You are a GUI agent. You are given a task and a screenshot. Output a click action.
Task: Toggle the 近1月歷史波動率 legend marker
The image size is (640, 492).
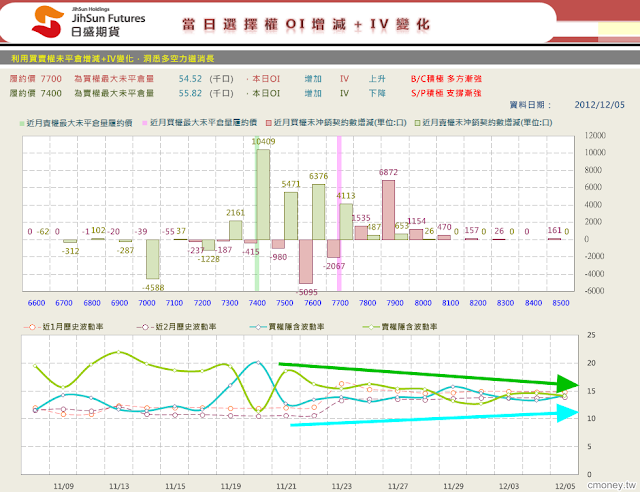32,327
